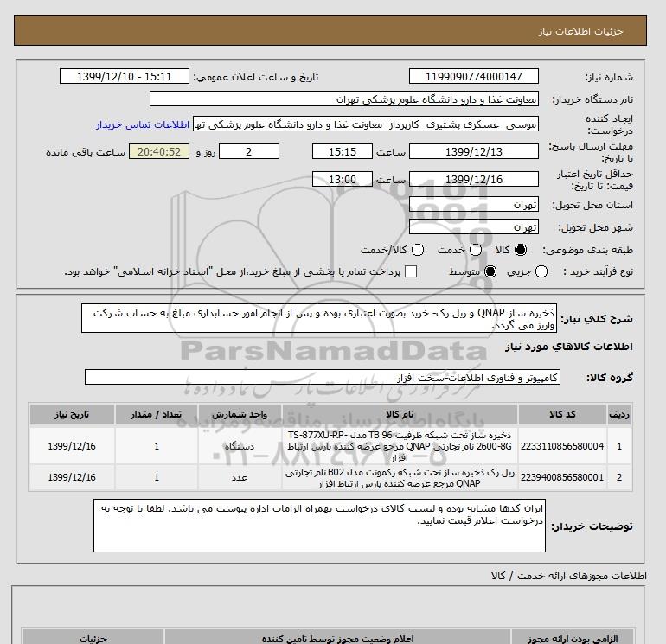The image size is (666, 644).
Task: Select the خدمت radio button
Action: coord(476,250)
